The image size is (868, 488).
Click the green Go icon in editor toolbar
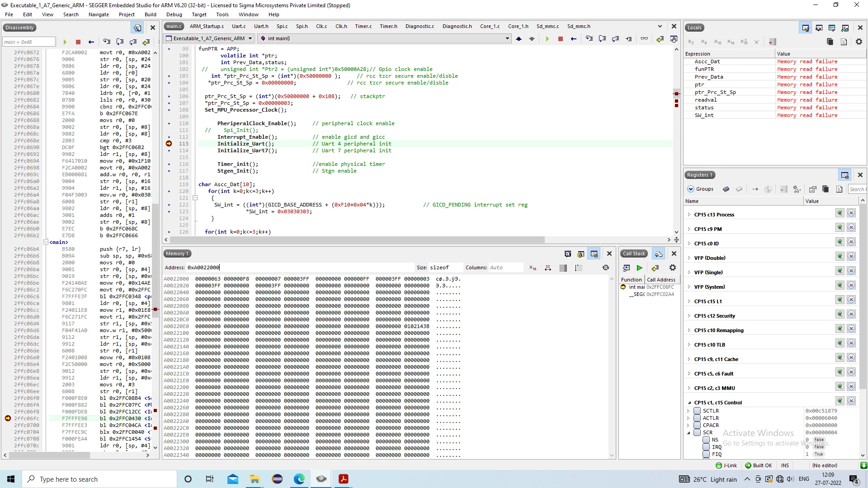[x=547, y=39]
